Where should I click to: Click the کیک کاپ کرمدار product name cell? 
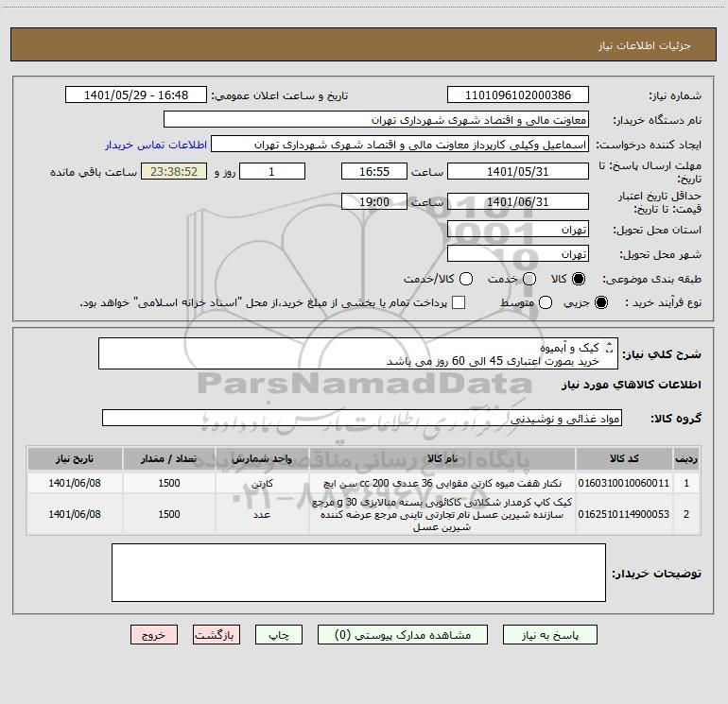[442, 514]
